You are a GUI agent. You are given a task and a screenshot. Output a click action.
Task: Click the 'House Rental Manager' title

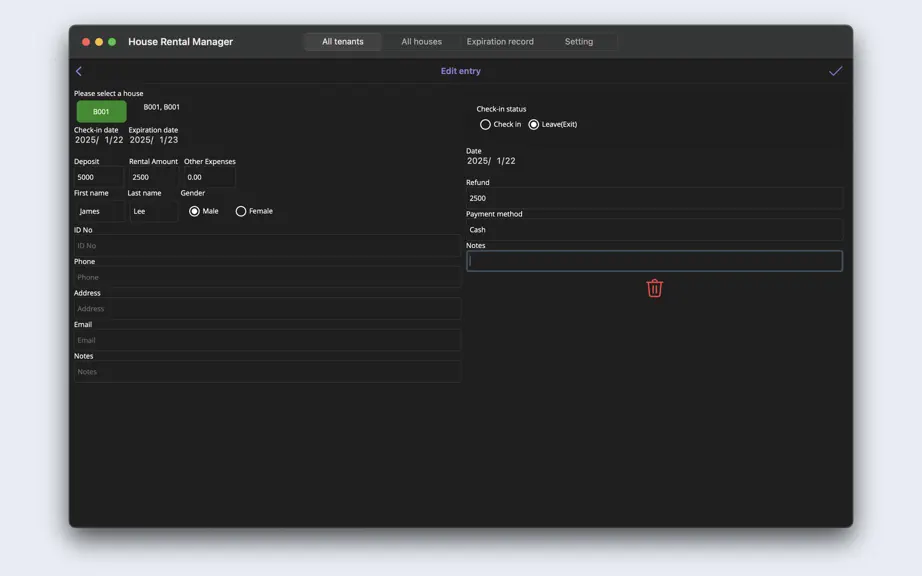click(x=181, y=42)
